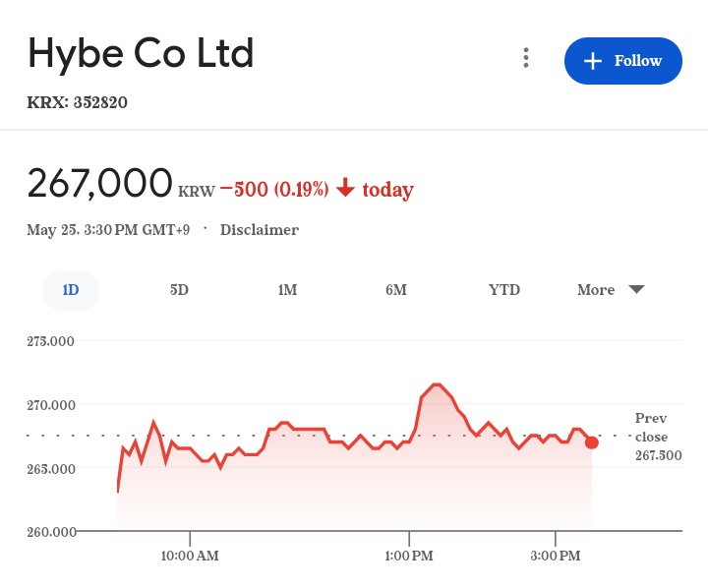Click the 267,000 KRW price figure
Screen dimensions: 708x588
coord(121,183)
